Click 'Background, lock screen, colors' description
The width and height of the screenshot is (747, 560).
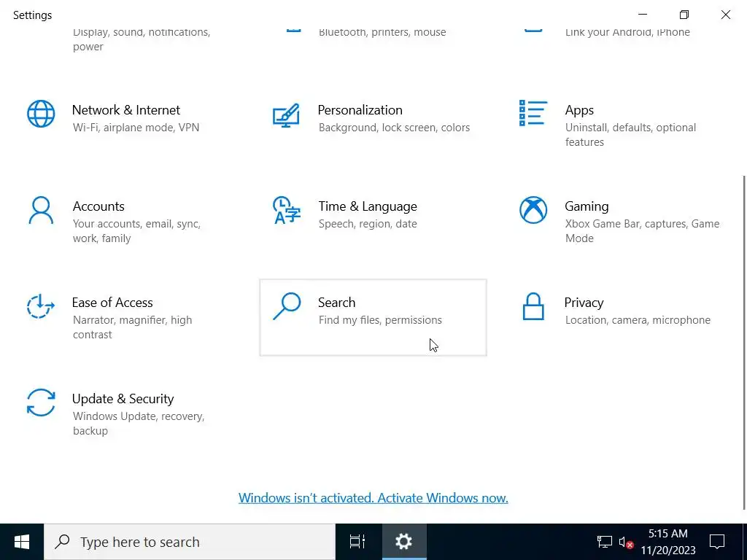(x=394, y=128)
